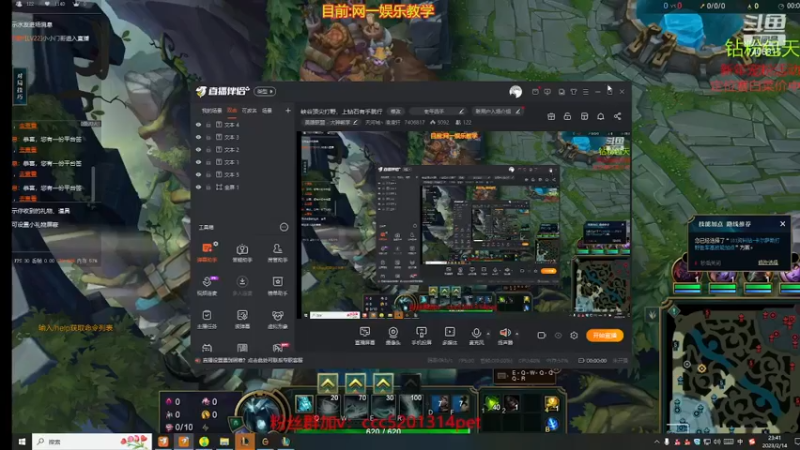This screenshot has height=450, width=800.
Task: Add the 多媒体 media source
Action: pos(449,336)
